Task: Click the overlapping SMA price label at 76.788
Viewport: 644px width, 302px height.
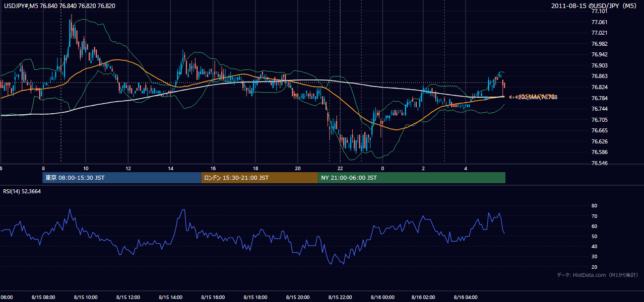Action: point(533,97)
